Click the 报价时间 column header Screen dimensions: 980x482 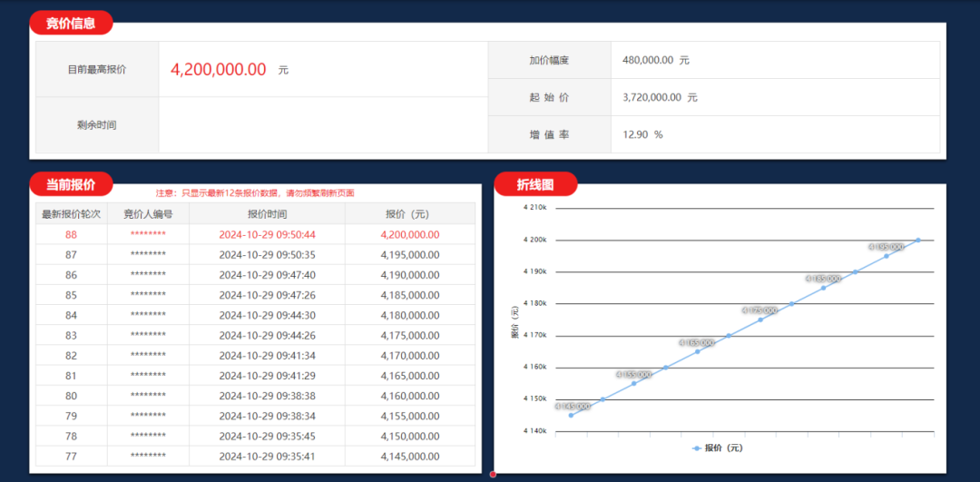[267, 214]
